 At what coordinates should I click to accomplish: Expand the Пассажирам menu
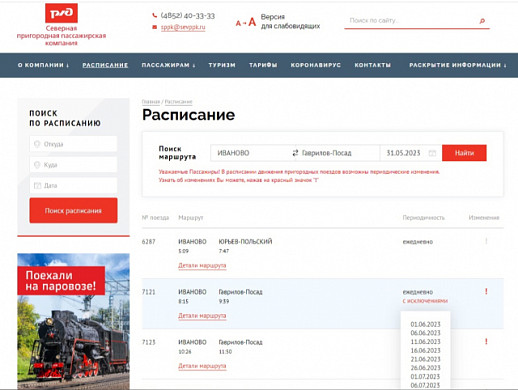[168, 65]
